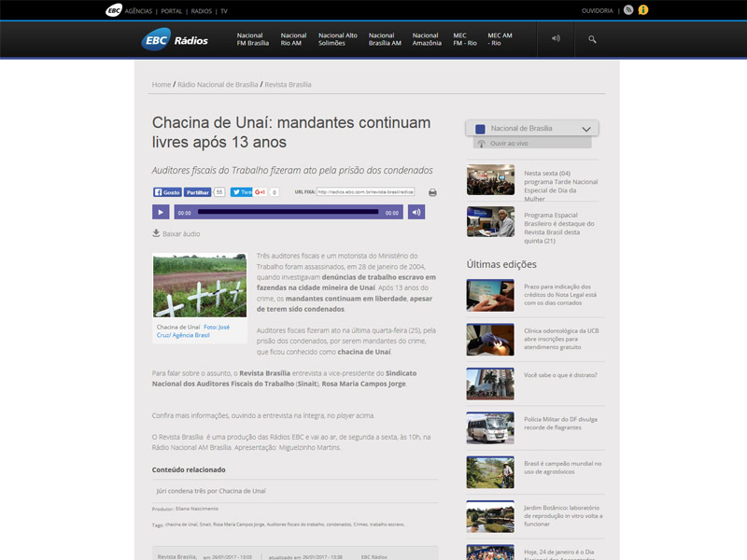Open Júri condena três por Chacina link
747x560 pixels.
[211, 491]
